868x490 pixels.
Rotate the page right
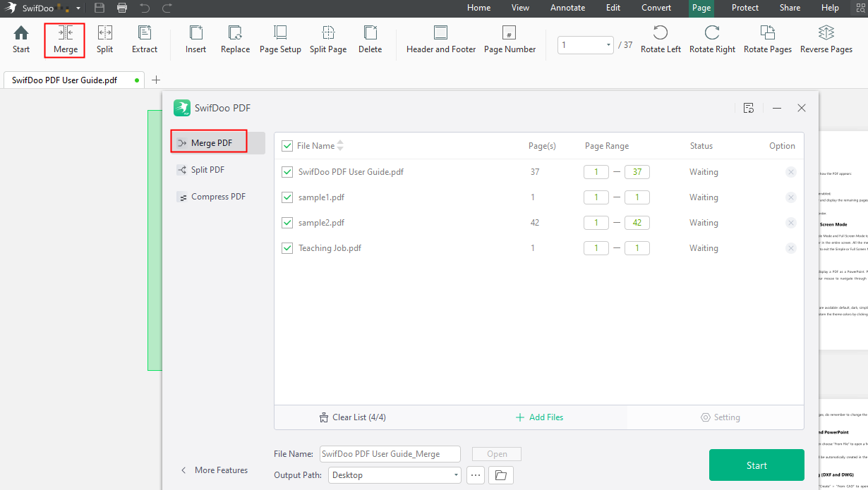712,39
